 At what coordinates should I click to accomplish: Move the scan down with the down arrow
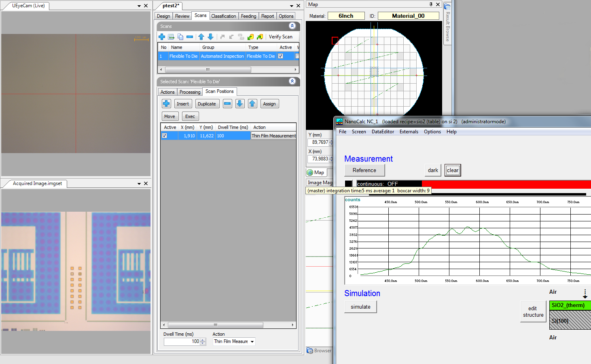tap(210, 37)
